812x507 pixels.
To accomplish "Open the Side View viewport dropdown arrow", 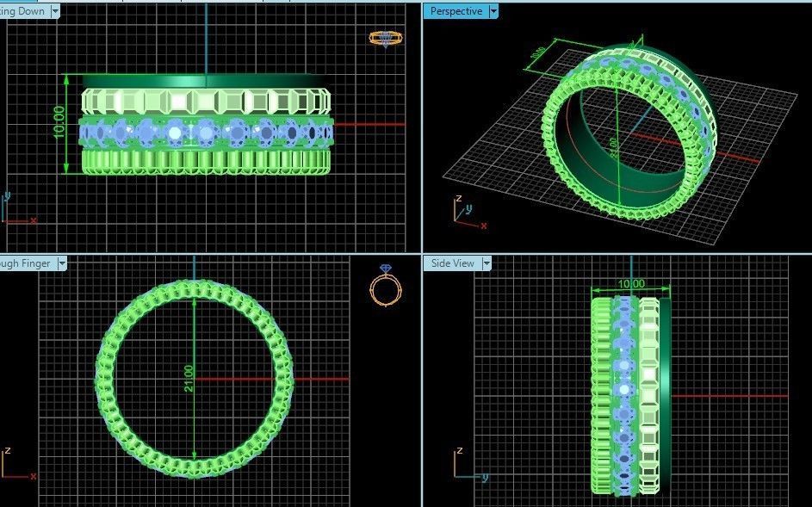I will click(487, 263).
